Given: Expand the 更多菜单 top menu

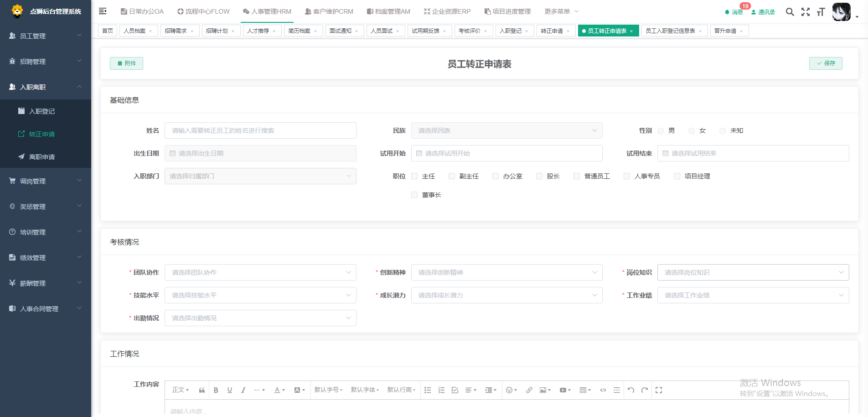Looking at the screenshot, I should (x=561, y=11).
